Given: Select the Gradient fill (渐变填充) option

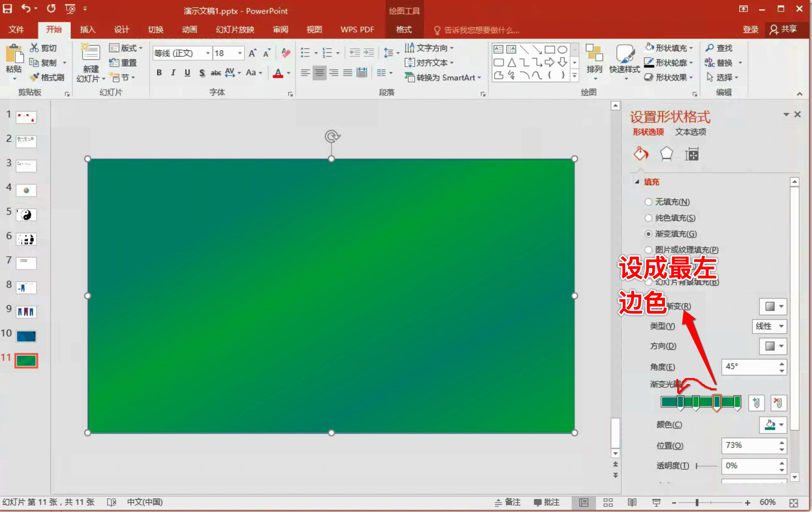Looking at the screenshot, I should tap(671, 234).
